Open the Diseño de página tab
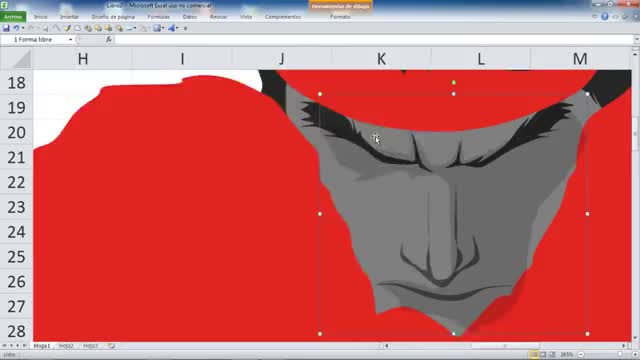640x360 pixels. click(x=113, y=17)
